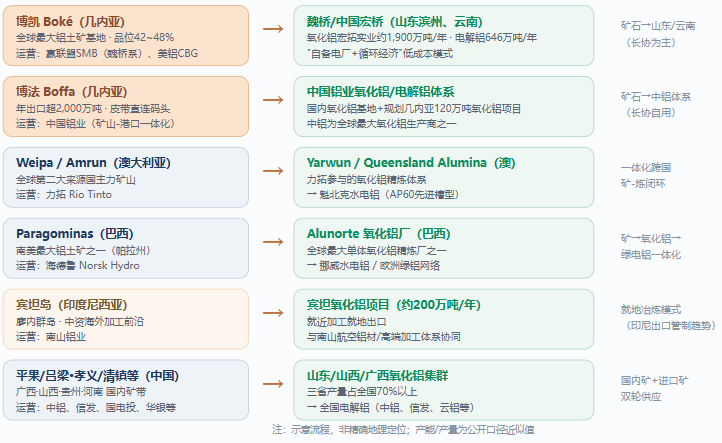Screen dimensions: 722x443
Task: Click the line '广西·山西·贵州·河南 国内矿带'
Action: (x=81, y=391)
